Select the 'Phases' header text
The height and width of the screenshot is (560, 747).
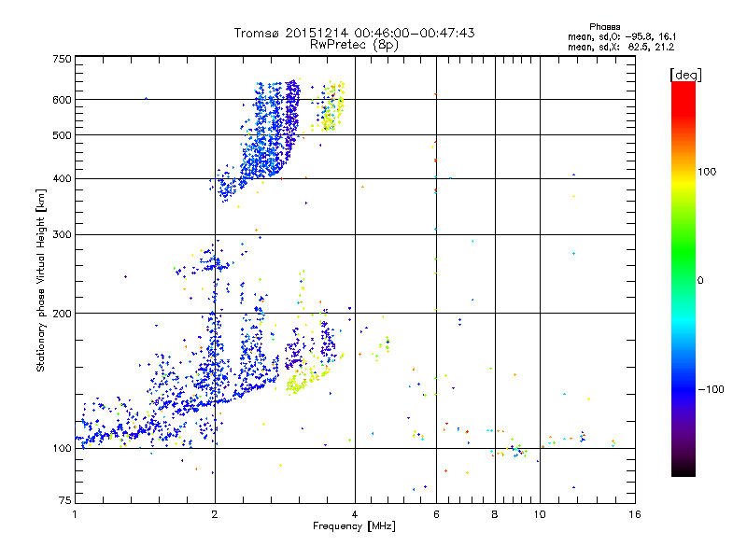tap(604, 27)
